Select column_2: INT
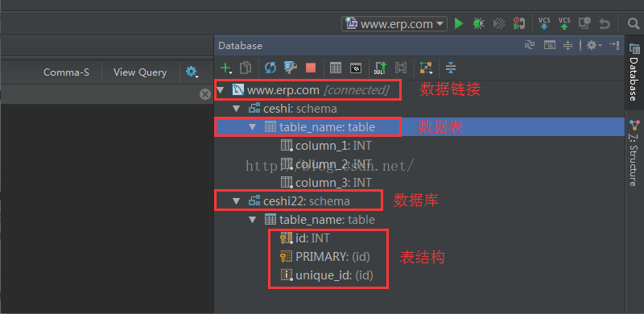644x314 pixels. tap(326, 164)
